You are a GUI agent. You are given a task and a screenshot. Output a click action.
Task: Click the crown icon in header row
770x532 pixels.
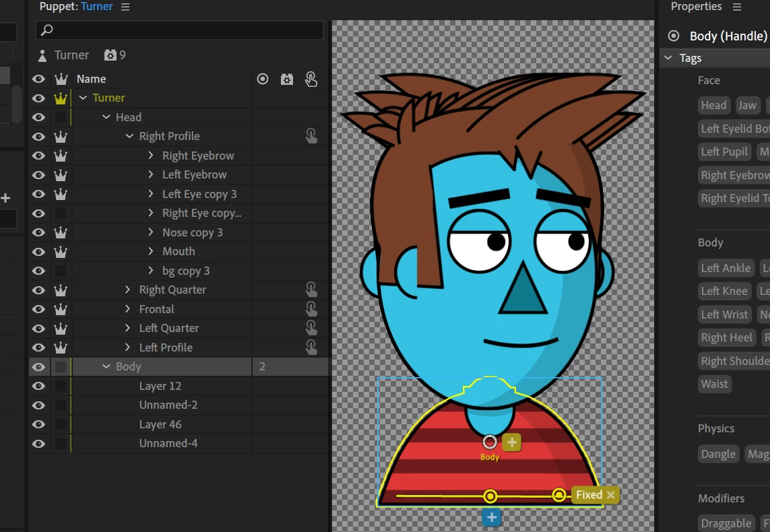click(61, 79)
